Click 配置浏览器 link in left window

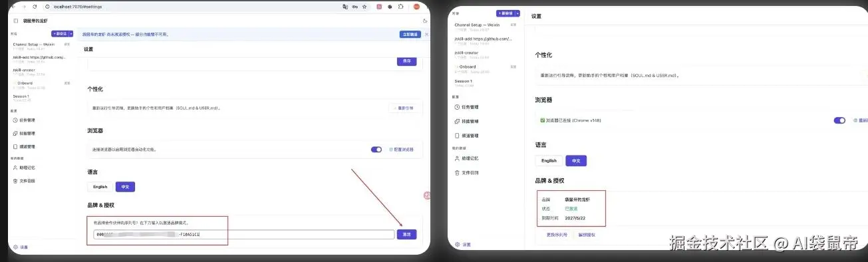[x=402, y=149]
